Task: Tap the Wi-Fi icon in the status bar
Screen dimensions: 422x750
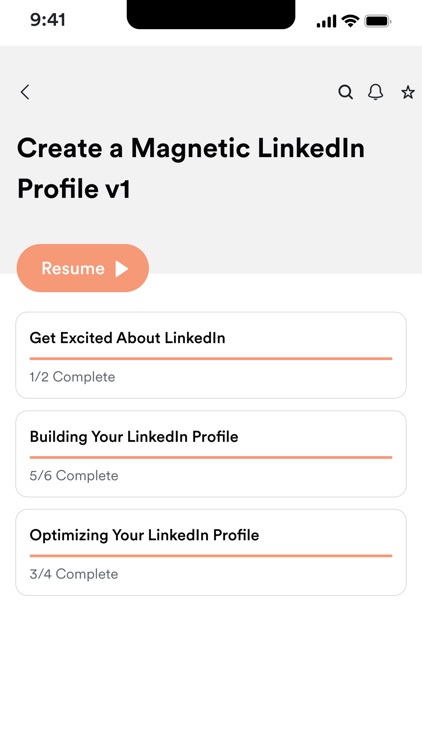Action: 350,21
